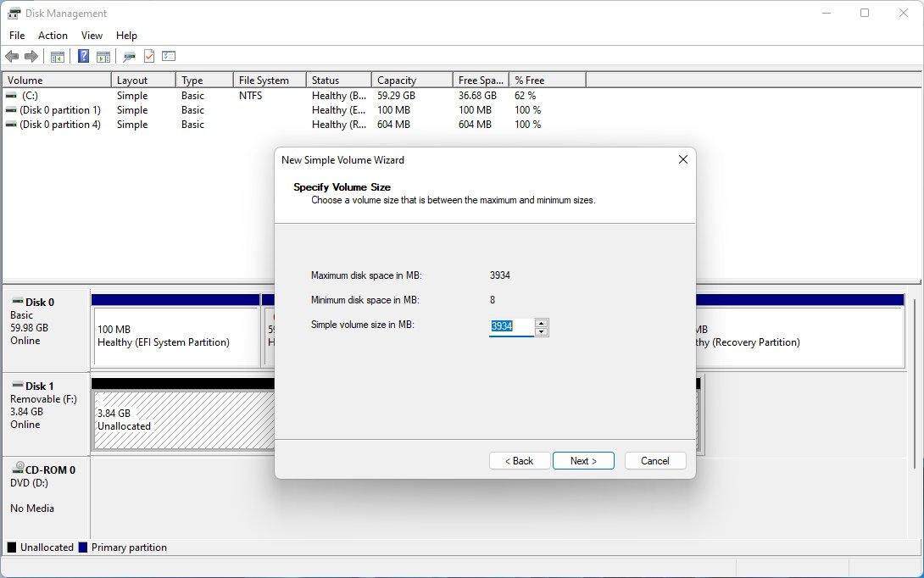This screenshot has width=924, height=578.
Task: Close the New Simple Volume Wizard dialog
Action: coord(683,159)
